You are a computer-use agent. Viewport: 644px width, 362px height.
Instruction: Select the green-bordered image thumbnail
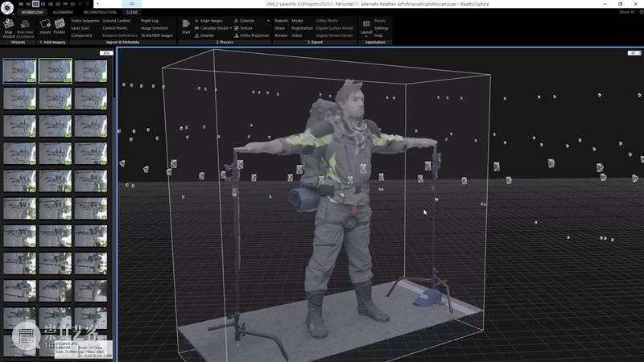pyautogui.click(x=56, y=71)
